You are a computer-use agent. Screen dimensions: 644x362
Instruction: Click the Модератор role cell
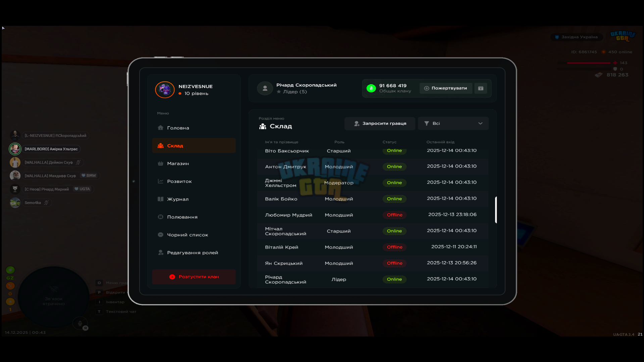339,183
